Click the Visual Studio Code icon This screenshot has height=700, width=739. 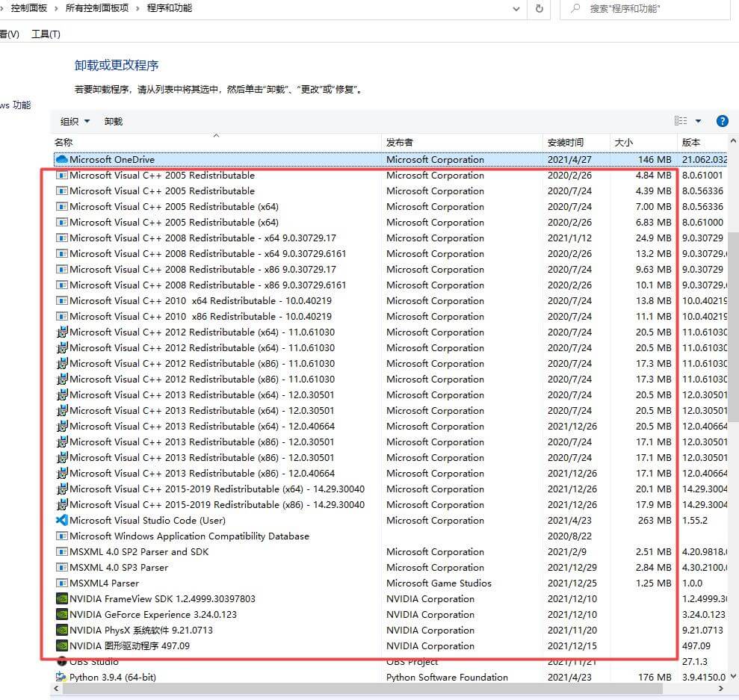click(x=62, y=520)
